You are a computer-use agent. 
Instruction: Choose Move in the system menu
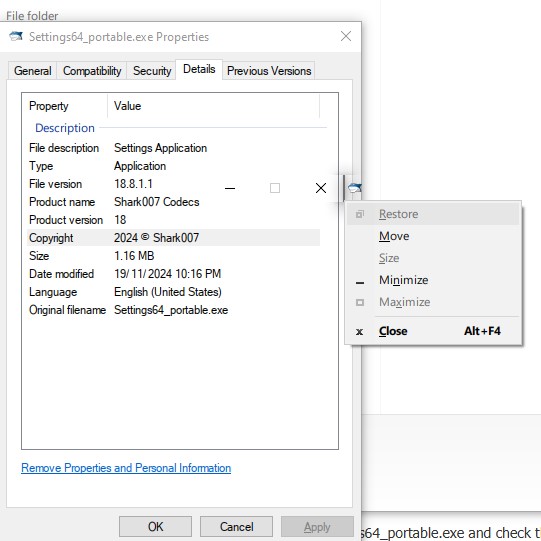[433, 236]
